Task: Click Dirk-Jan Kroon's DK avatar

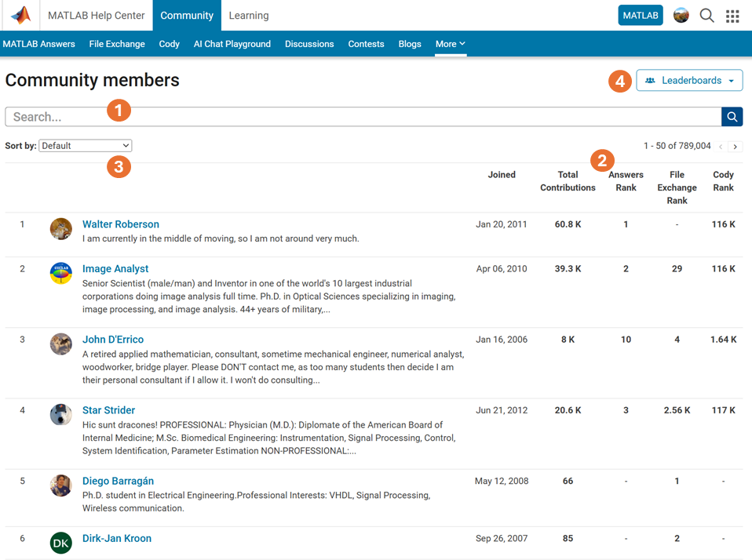Action: (61, 543)
